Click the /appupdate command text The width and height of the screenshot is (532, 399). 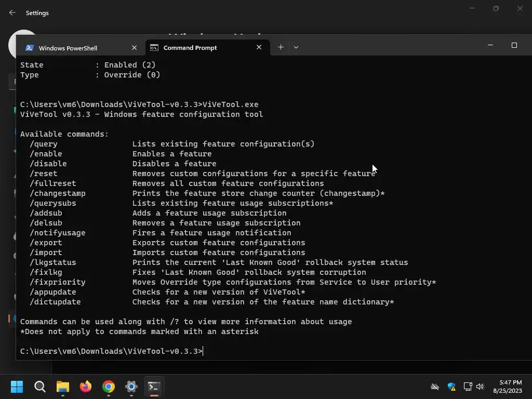coord(53,292)
